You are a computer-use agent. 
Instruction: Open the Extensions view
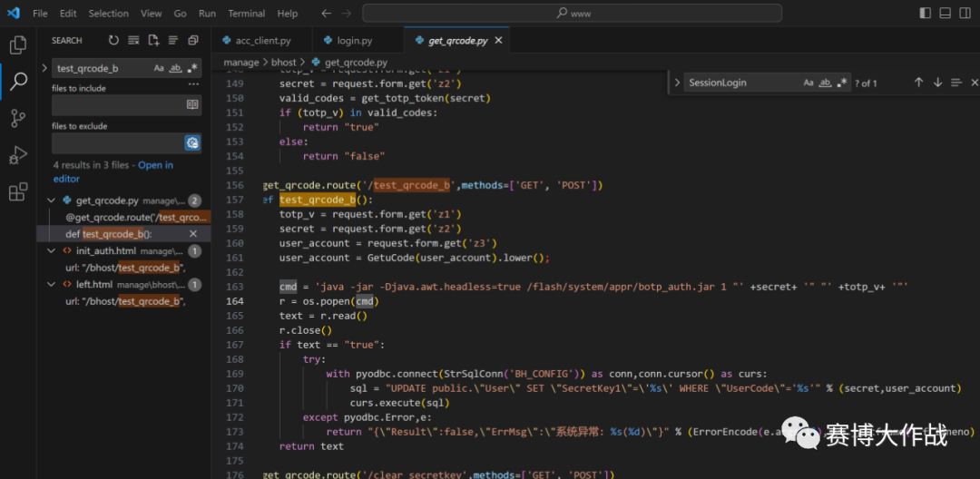18,191
